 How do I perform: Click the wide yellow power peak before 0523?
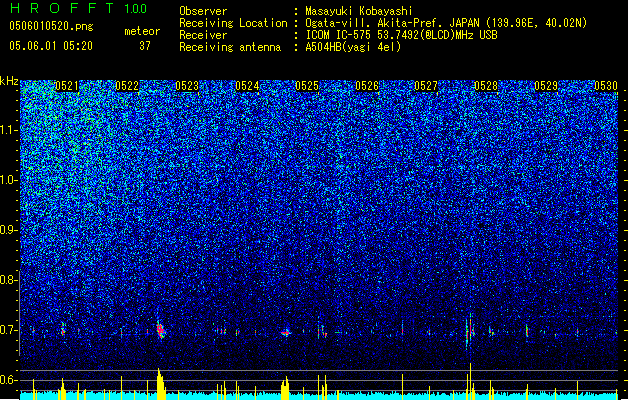pos(161,384)
